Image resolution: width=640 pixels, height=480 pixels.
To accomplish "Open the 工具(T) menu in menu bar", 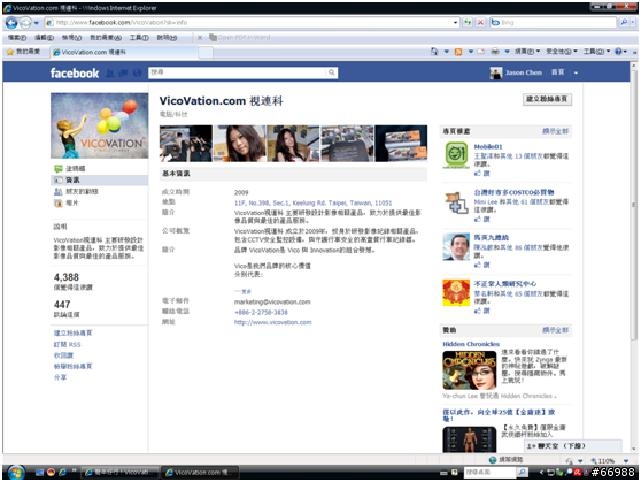I will 139,38.
